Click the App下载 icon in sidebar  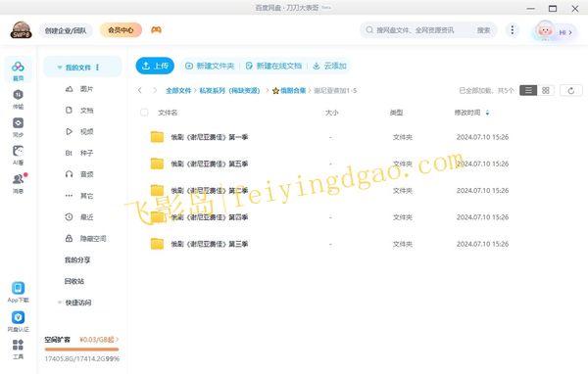click(x=18, y=288)
